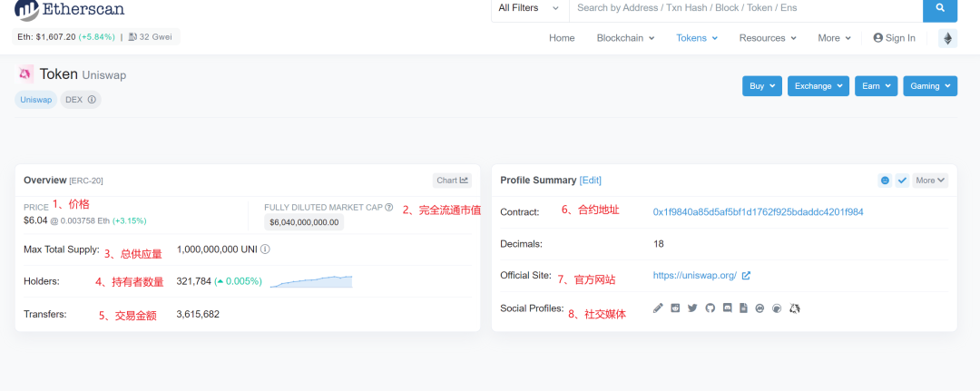Click the external link icon beside uniswap.org
980x391 pixels.
coord(746,276)
